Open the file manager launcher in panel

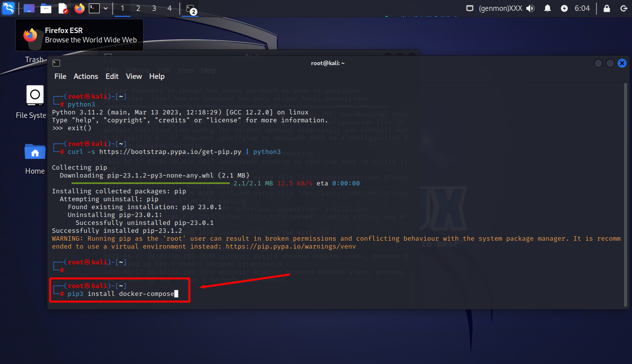(46, 8)
